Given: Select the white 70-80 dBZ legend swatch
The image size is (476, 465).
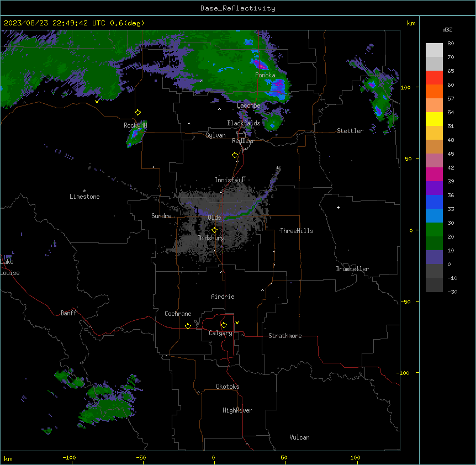Looking at the screenshot, I should click(434, 50).
